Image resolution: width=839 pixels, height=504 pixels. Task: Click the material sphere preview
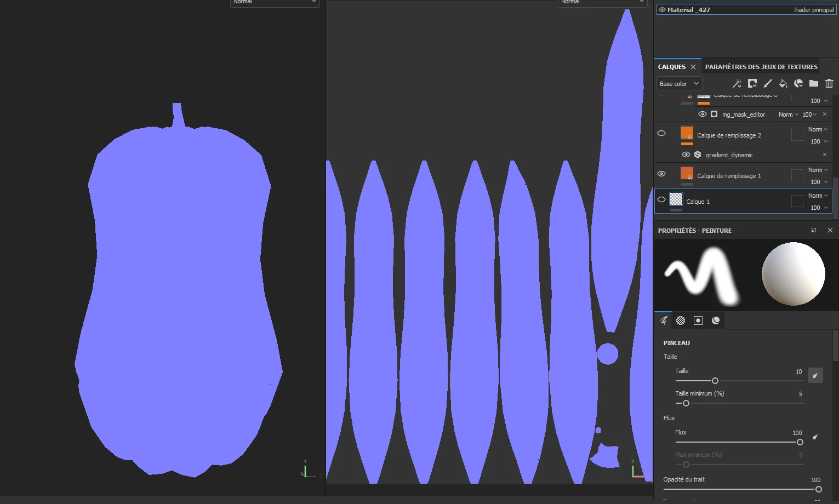[x=793, y=274]
